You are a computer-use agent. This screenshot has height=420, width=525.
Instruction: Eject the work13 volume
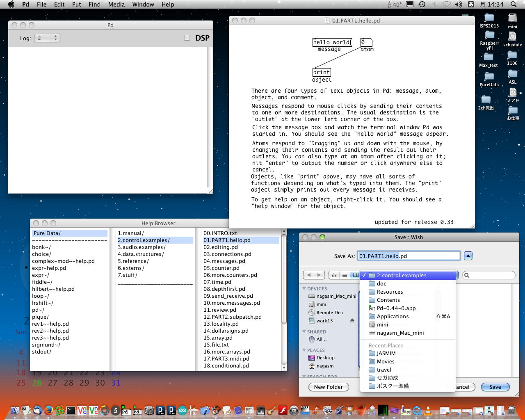pyautogui.click(x=352, y=321)
